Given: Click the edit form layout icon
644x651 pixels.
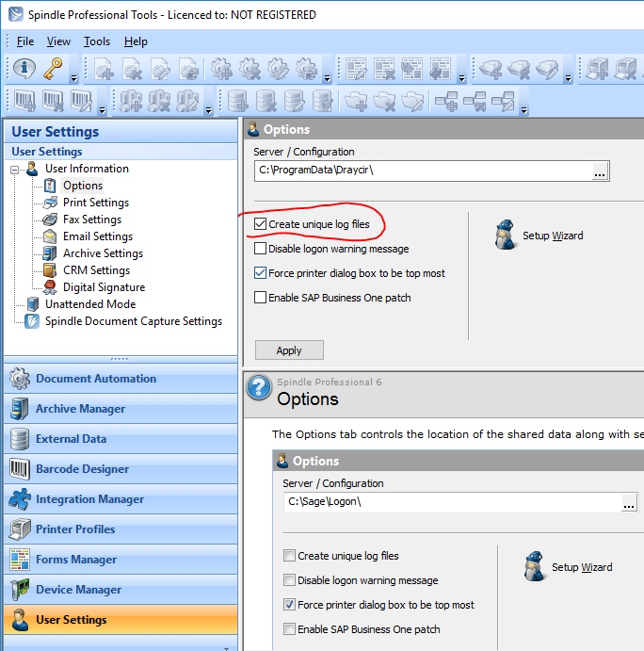Looking at the screenshot, I should tap(356, 69).
